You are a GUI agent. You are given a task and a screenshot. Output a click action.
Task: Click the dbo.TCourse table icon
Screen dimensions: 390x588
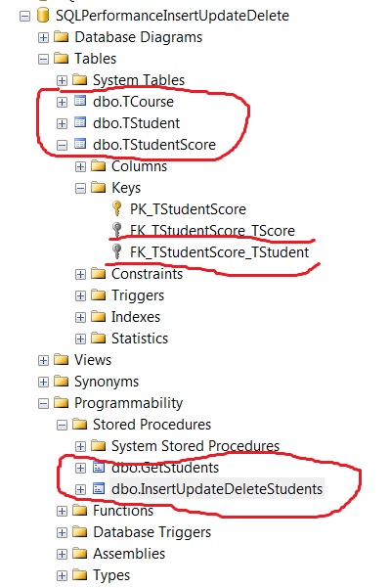[x=80, y=101]
